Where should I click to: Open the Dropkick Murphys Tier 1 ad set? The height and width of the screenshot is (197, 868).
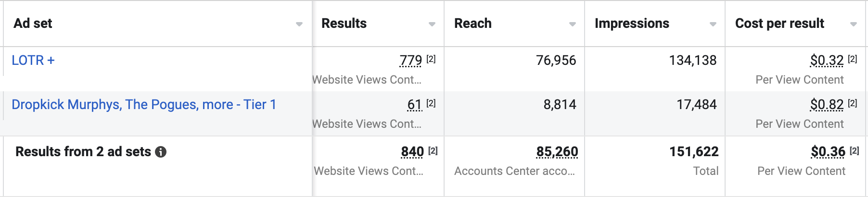[144, 104]
